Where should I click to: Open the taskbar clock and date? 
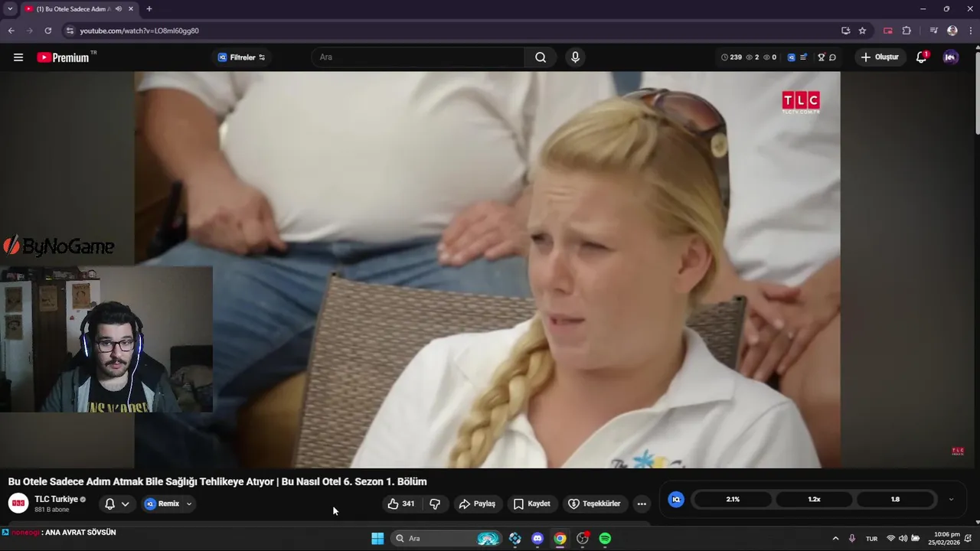[944, 539]
